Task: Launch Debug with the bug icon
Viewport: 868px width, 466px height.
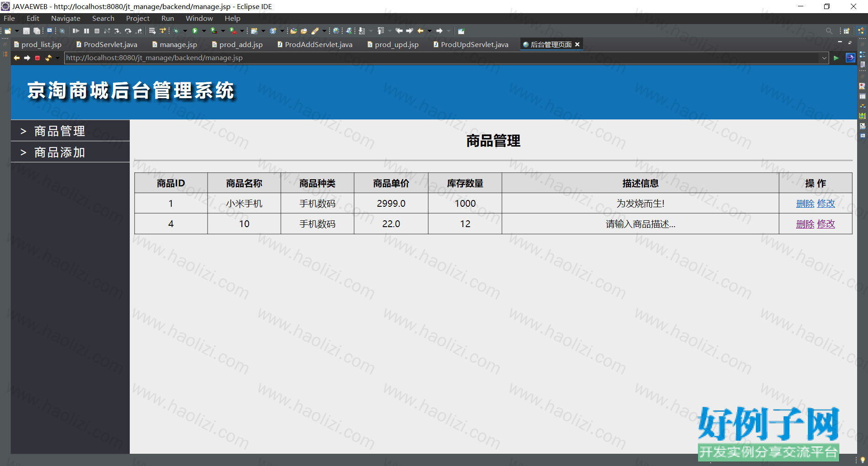Action: [x=176, y=31]
